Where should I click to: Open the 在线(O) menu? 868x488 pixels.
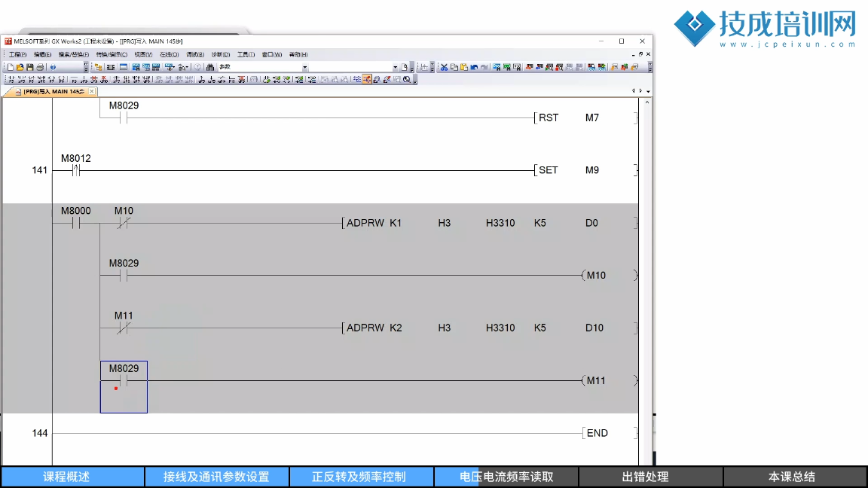point(169,55)
